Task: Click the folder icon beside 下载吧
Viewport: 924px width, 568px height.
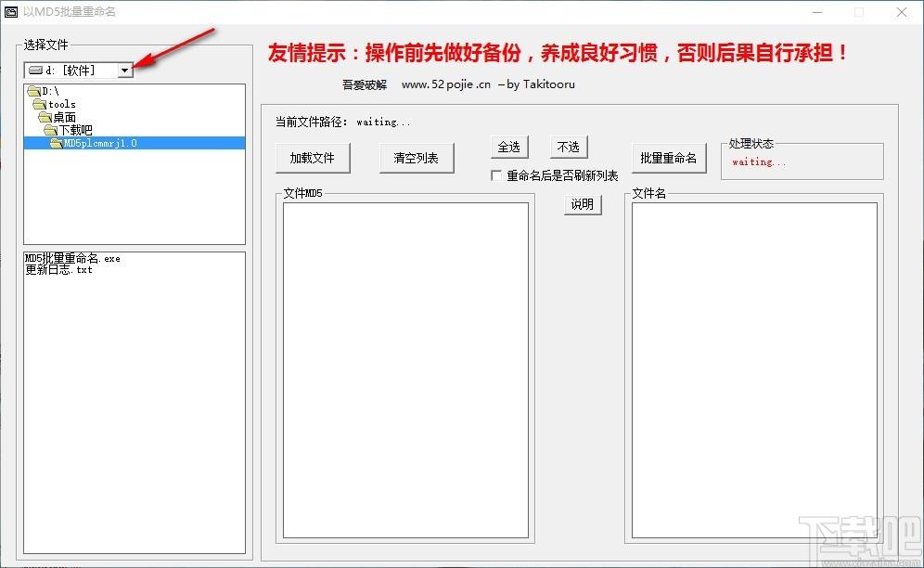Action: tap(51, 130)
